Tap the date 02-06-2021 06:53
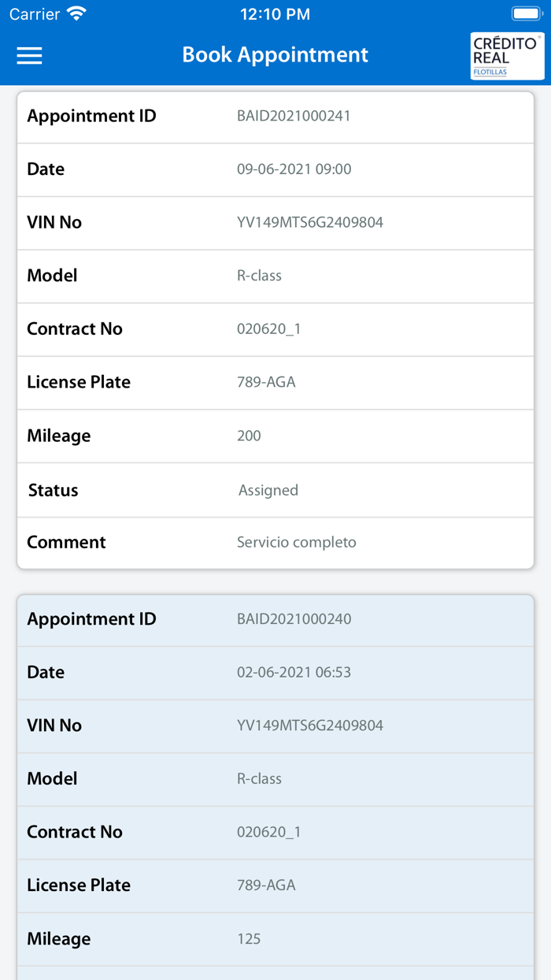The width and height of the screenshot is (551, 980). [294, 673]
